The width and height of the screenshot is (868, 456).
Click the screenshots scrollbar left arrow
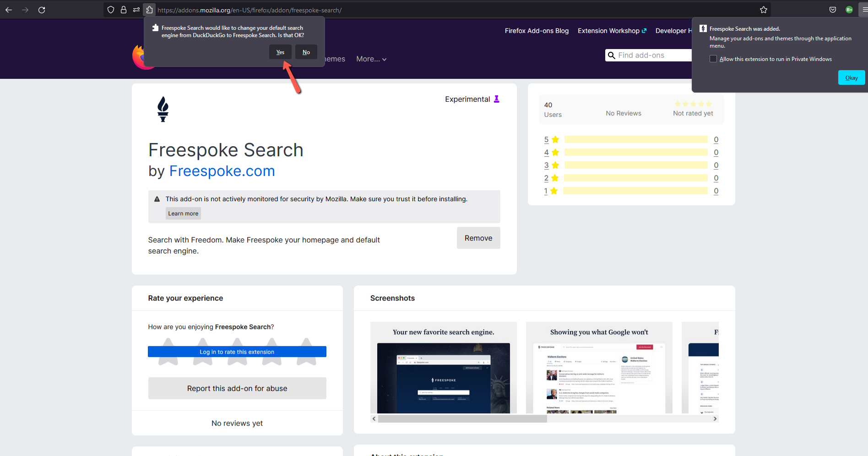(x=374, y=419)
